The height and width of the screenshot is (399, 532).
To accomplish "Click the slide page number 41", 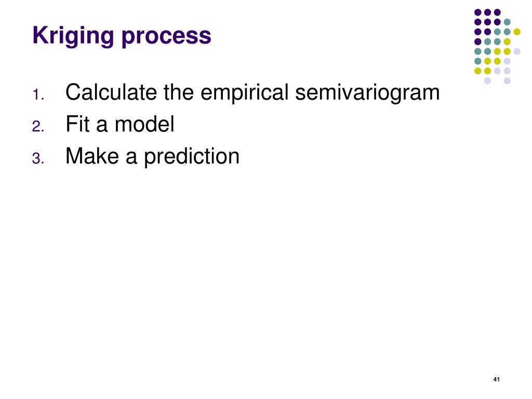I will pos(496,379).
